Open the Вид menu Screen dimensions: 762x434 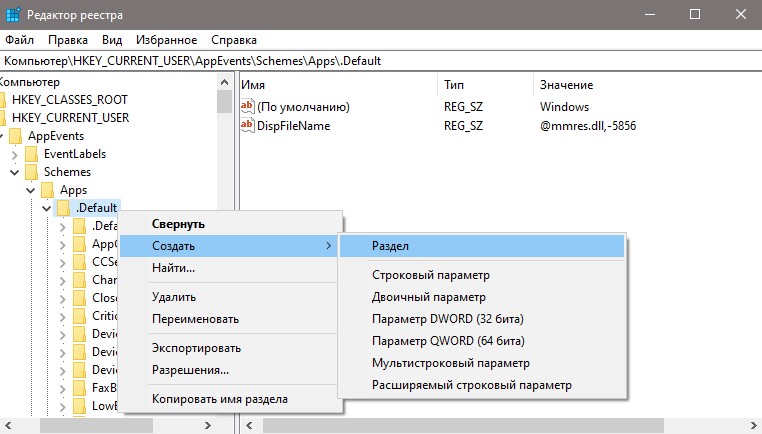point(112,40)
